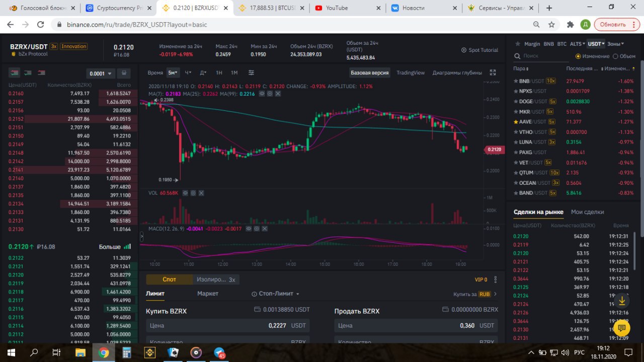Open the three-dot menu beside VIP 0
The height and width of the screenshot is (362, 644).
pos(496,279)
